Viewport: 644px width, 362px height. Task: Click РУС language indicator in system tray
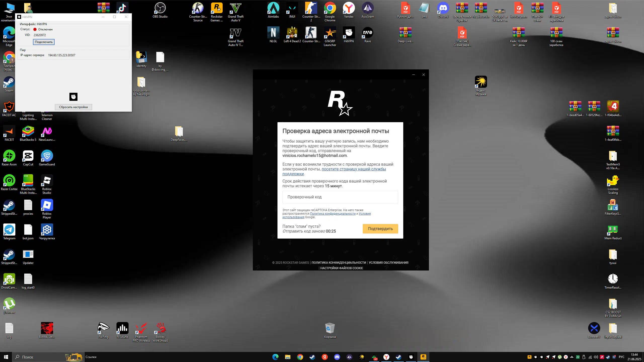point(621,357)
